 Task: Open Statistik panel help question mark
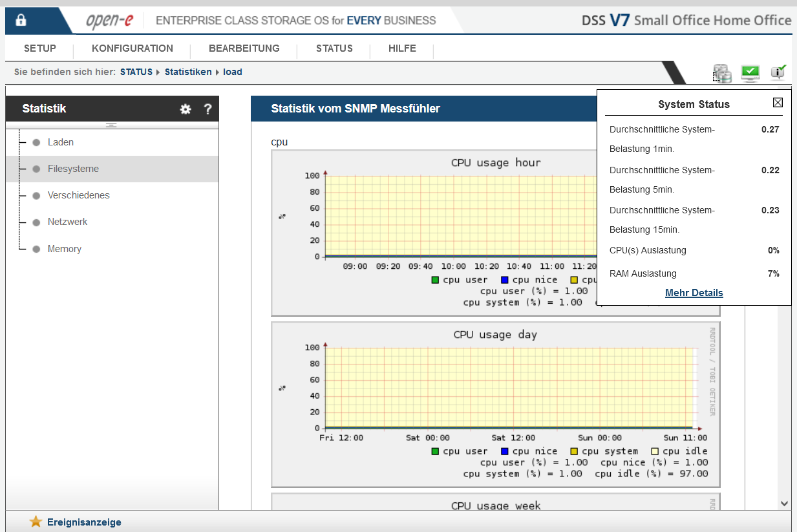click(207, 109)
